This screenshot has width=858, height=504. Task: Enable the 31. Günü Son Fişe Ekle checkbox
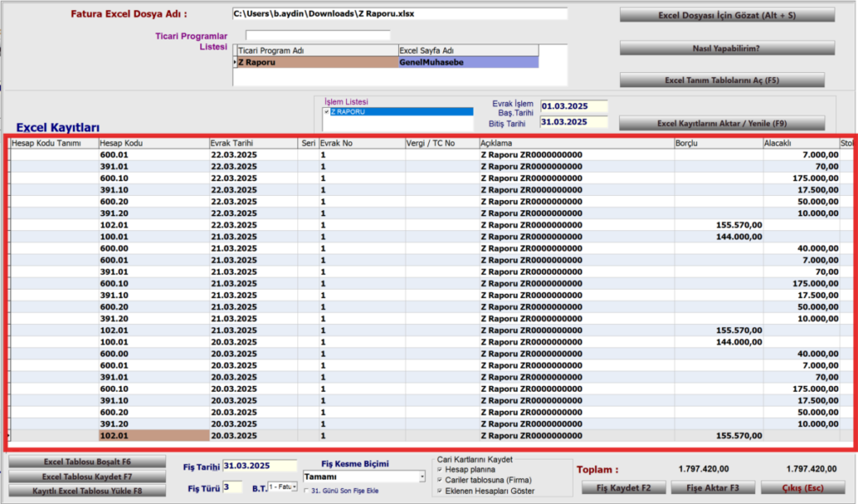click(x=307, y=491)
